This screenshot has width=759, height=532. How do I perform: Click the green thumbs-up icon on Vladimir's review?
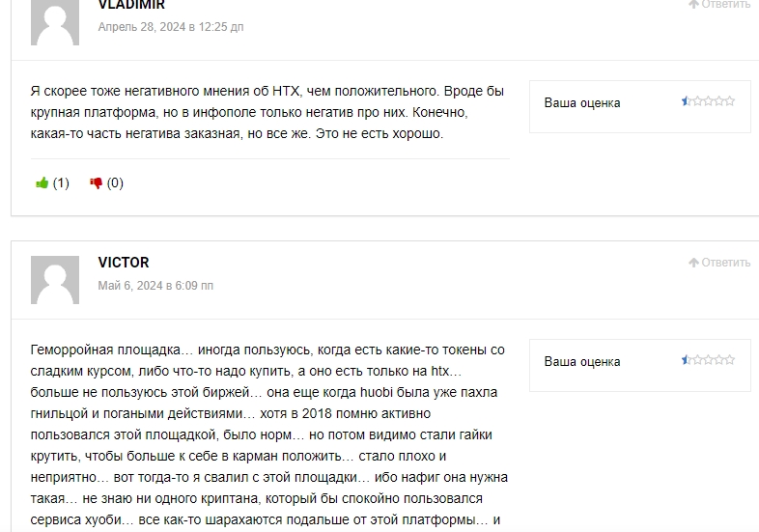click(42, 183)
